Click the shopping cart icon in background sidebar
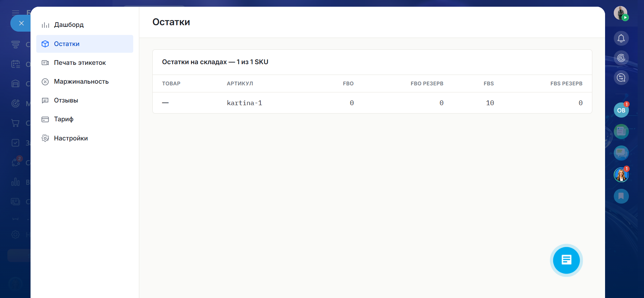This screenshot has height=298, width=644. [x=15, y=123]
